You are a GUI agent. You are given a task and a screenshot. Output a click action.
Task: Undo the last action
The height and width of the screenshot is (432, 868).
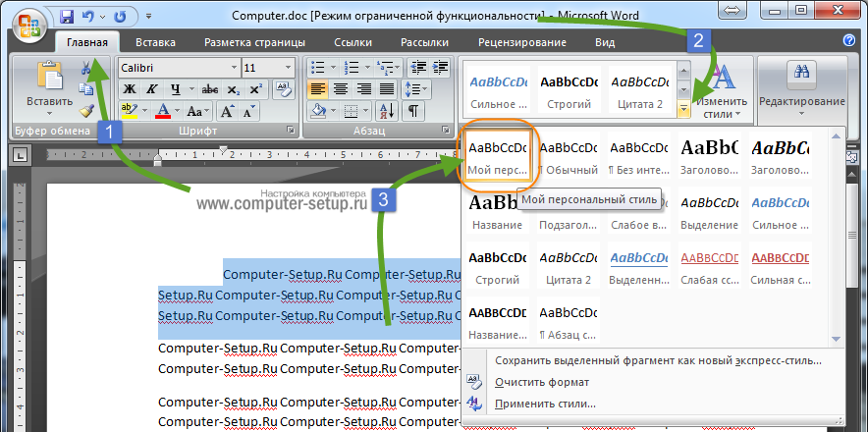pos(88,16)
